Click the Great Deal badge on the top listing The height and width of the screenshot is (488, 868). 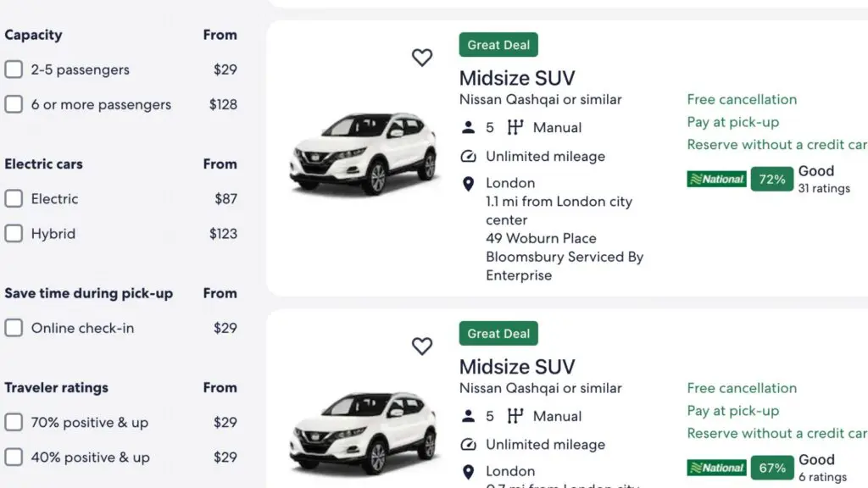click(498, 44)
